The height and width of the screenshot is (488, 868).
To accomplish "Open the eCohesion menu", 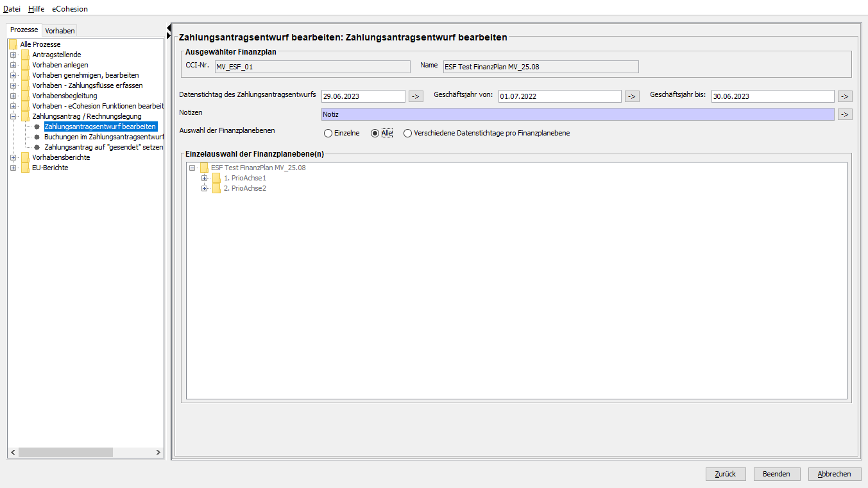I will (70, 9).
